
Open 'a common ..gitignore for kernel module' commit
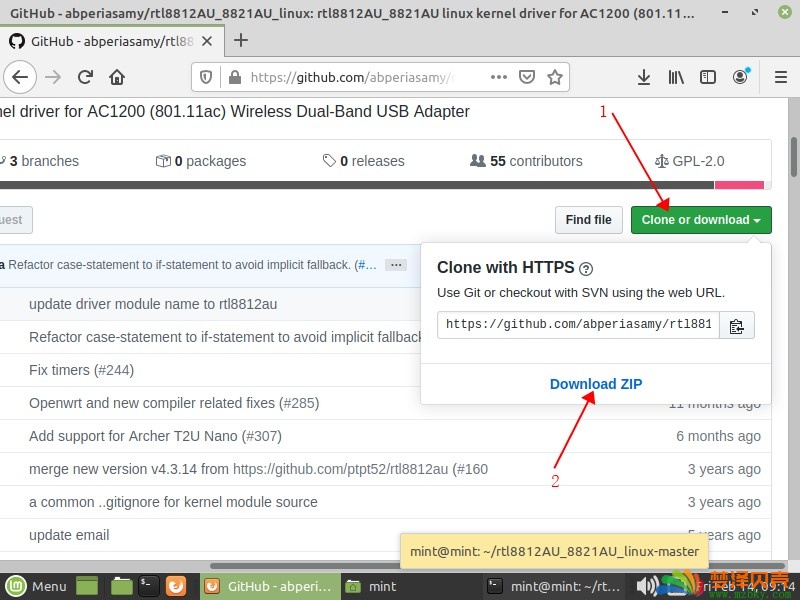pyautogui.click(x=173, y=502)
